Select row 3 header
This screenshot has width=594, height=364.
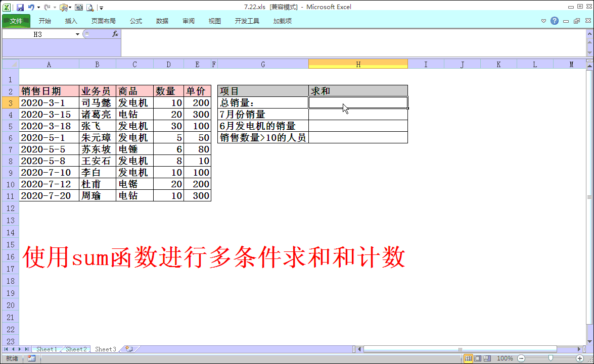[11, 102]
